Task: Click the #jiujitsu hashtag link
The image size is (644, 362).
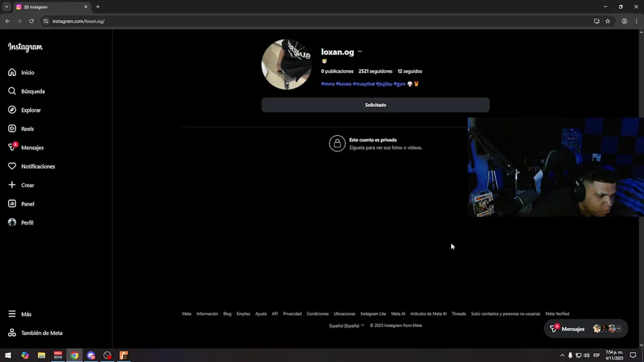Action: click(x=384, y=84)
